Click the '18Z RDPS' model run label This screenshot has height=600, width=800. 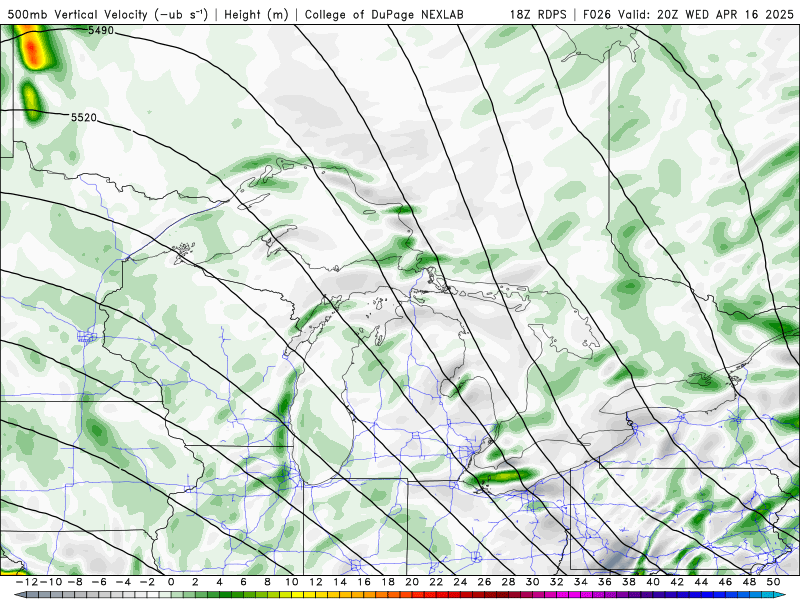(x=538, y=14)
